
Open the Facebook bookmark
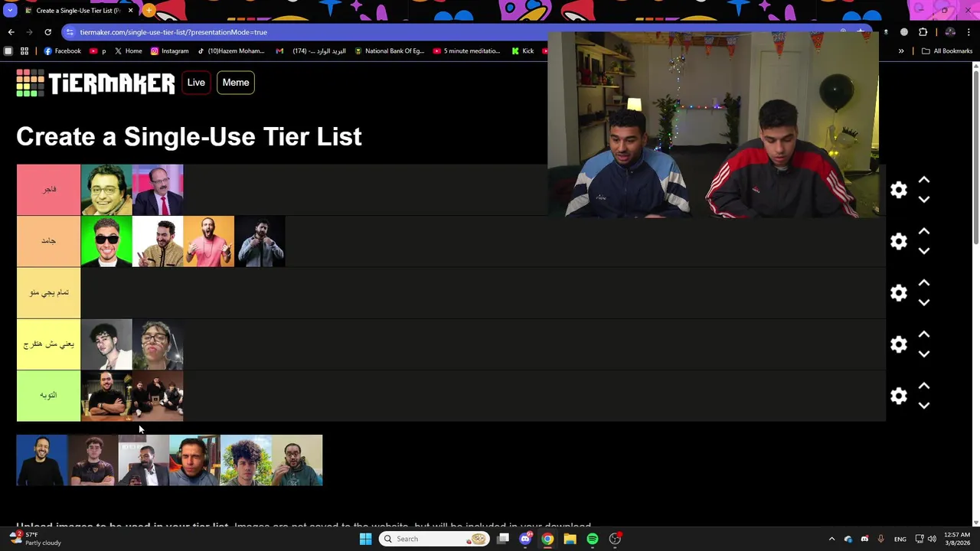[62, 51]
